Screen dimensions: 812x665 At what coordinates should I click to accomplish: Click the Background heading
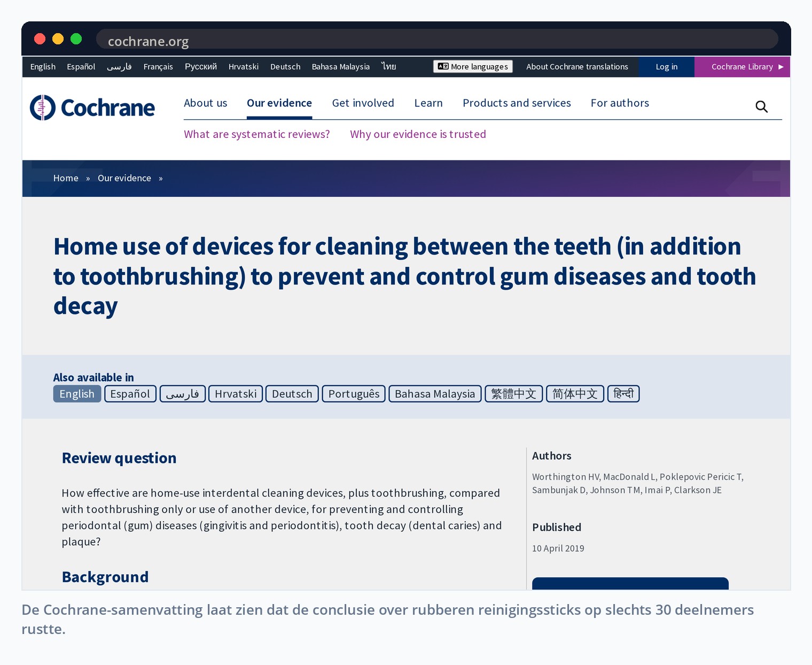coord(105,577)
